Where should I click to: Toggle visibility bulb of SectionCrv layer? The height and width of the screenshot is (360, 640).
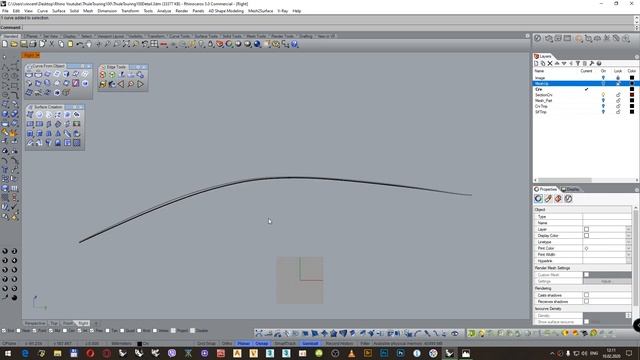(x=603, y=95)
